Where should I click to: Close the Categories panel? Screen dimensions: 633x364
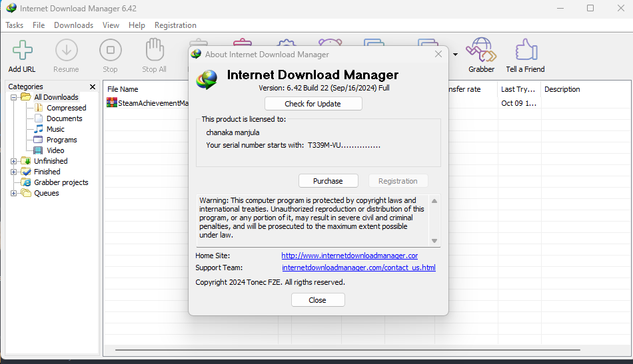click(93, 87)
